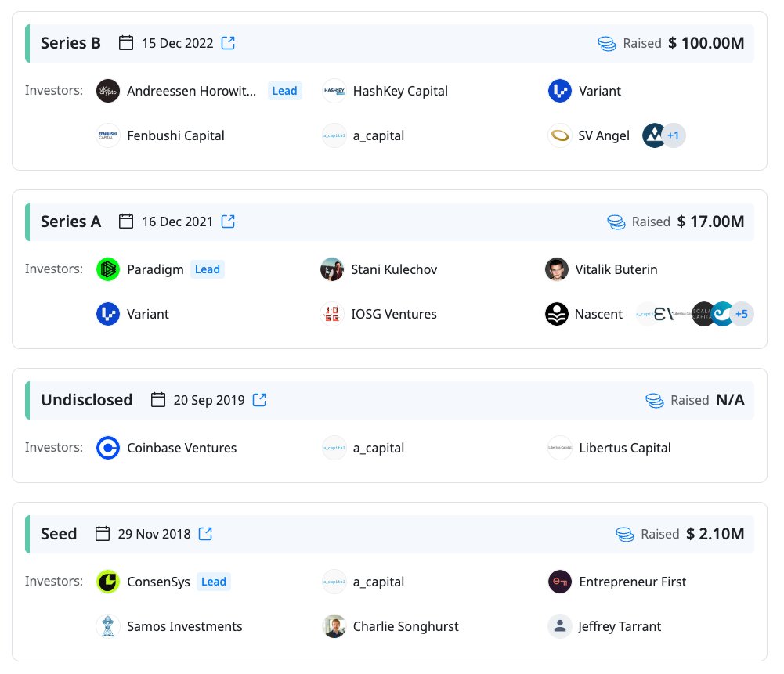The image size is (784, 674).
Task: Click the '16 Dec 2021' date
Action: 178,222
